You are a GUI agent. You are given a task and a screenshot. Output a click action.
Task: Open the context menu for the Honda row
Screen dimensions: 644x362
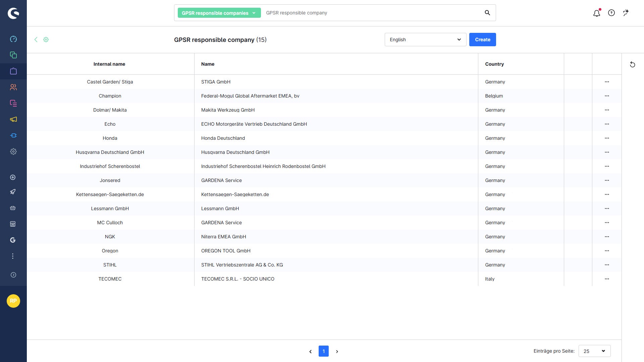607,138
